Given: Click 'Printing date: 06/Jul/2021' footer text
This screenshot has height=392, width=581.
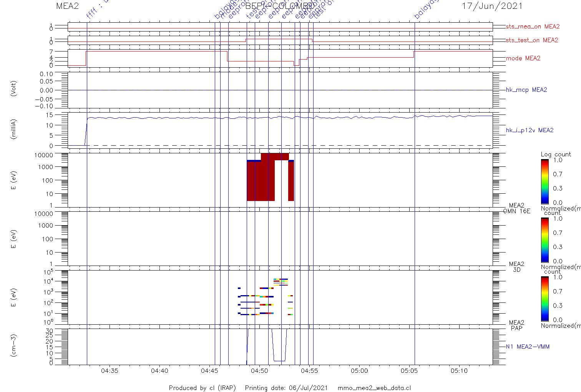Looking at the screenshot, I should [x=286, y=388].
